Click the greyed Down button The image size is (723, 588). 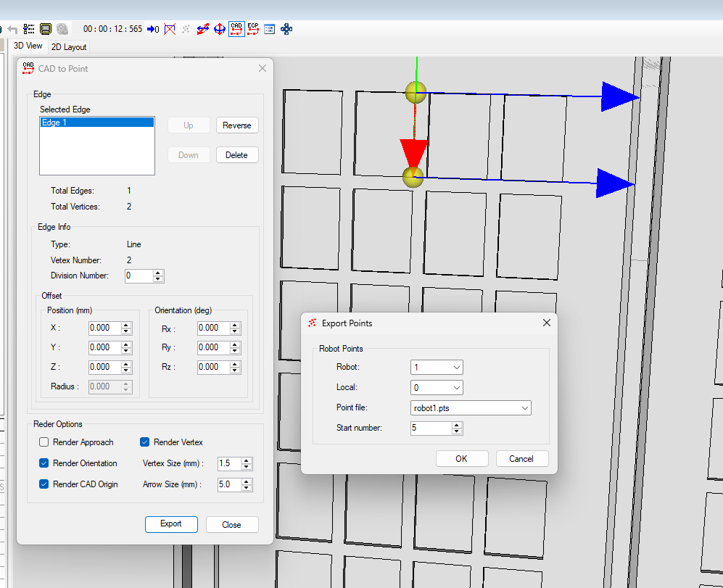coord(189,155)
